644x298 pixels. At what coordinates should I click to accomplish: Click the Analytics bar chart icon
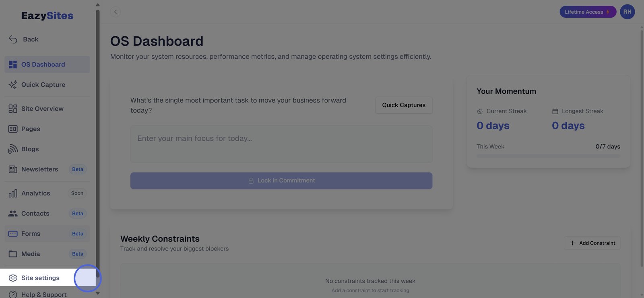(13, 193)
